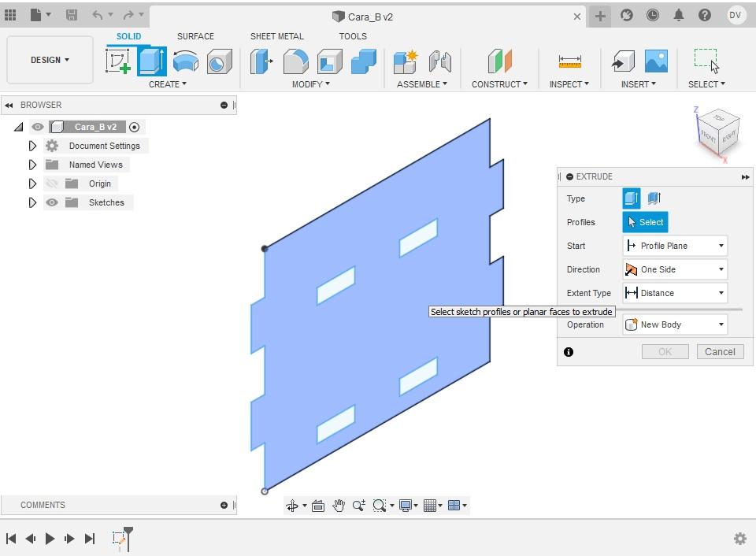Click the Insert Derive icon
This screenshot has width=756, height=556.
[623, 61]
